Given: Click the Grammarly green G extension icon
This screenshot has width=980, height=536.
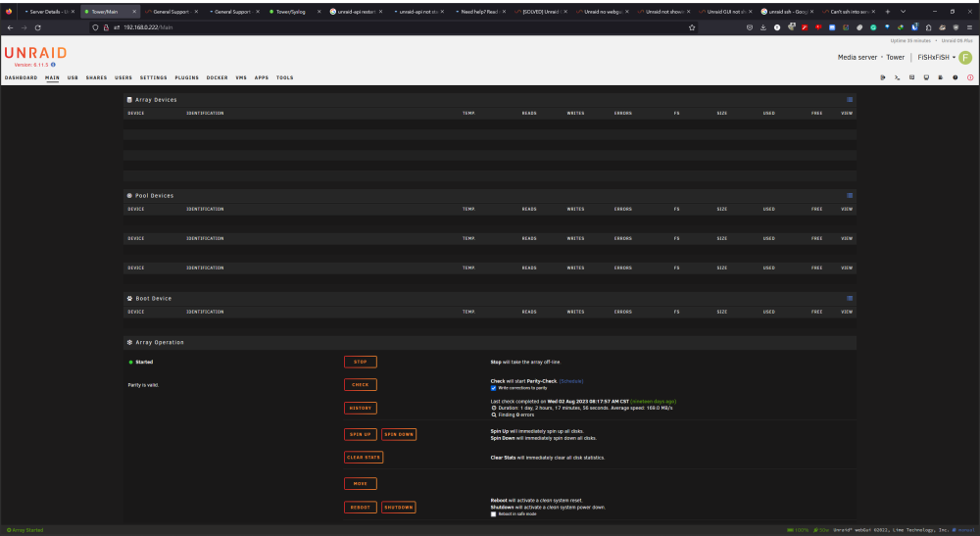Looking at the screenshot, I should (873, 27).
